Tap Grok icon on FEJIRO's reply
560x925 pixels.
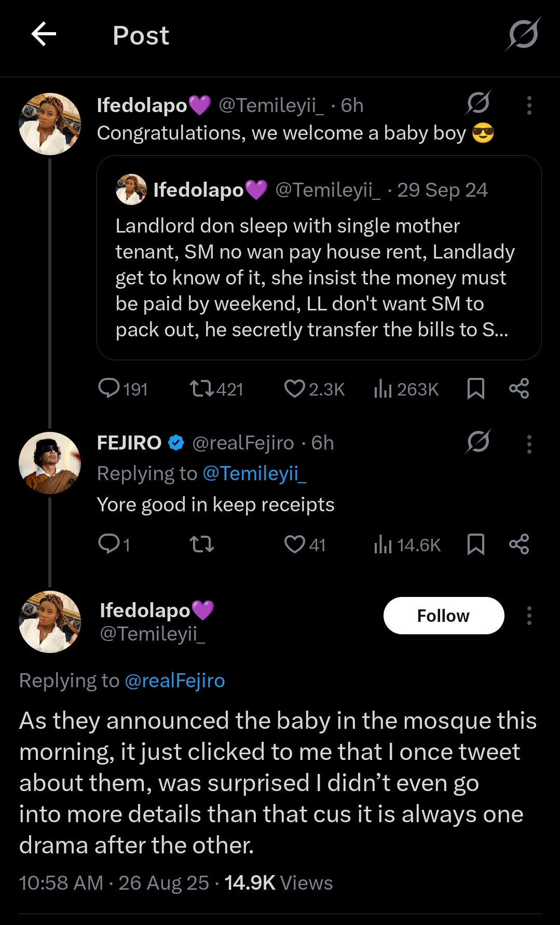pyautogui.click(x=478, y=442)
